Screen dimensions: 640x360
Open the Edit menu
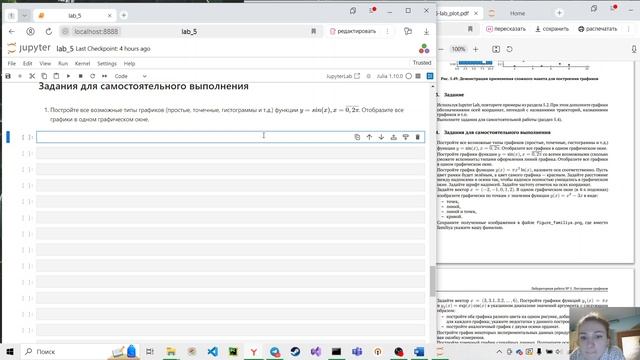point(27,64)
